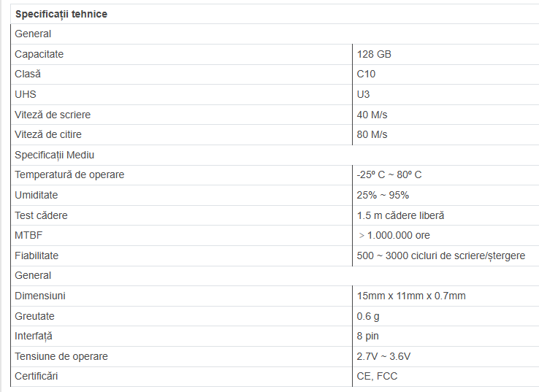The width and height of the screenshot is (539, 392).
Task: Click the Specificații Mediu section heading
Action: pos(55,155)
